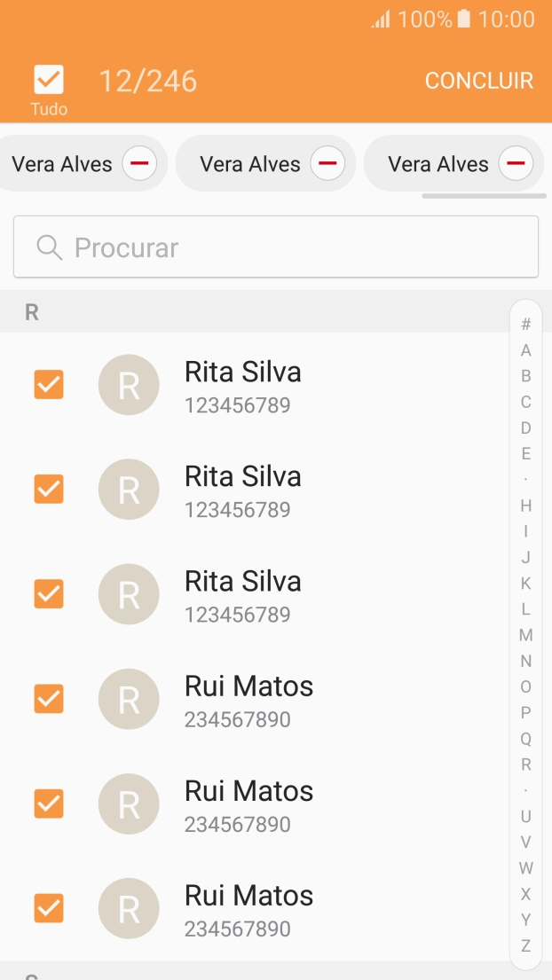This screenshot has height=980, width=552.
Task: Remove the second Vera Alves chip
Action: pyautogui.click(x=327, y=163)
